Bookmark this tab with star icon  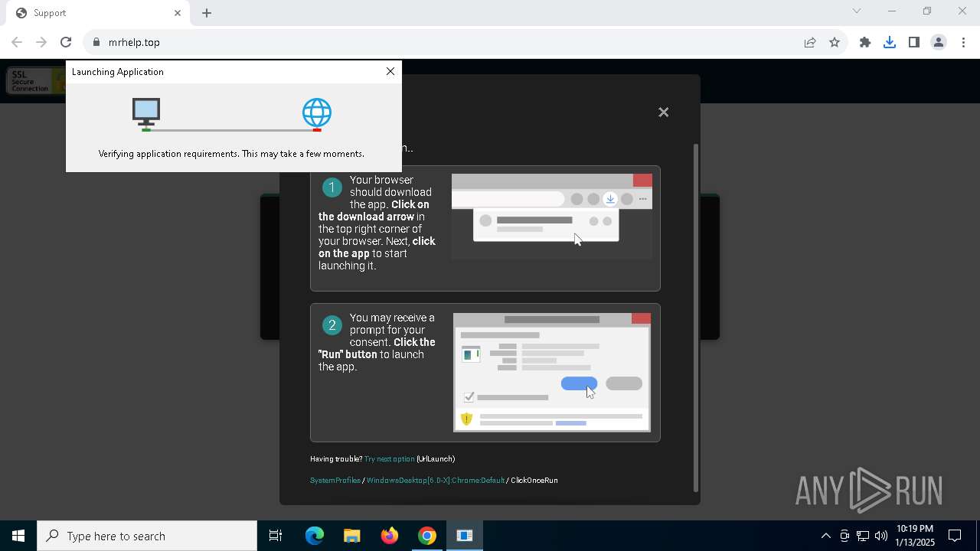(x=835, y=42)
